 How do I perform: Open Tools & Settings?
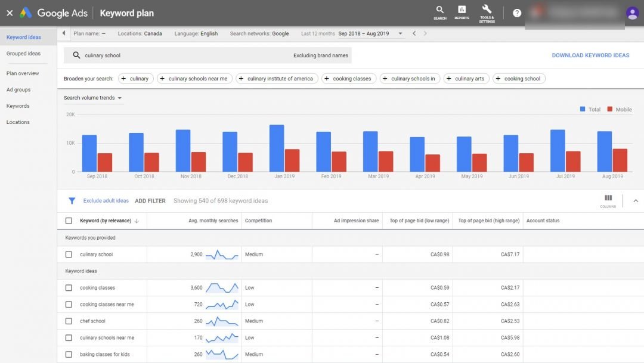(487, 13)
